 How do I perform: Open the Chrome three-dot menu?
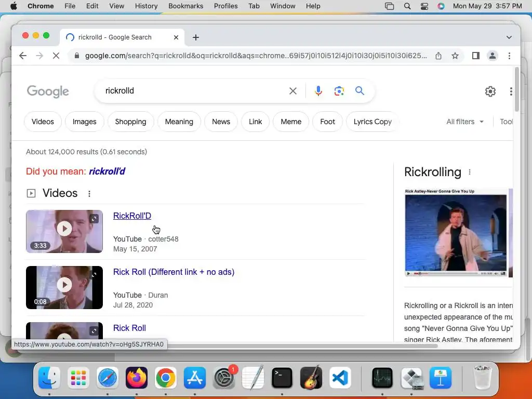coord(509,56)
